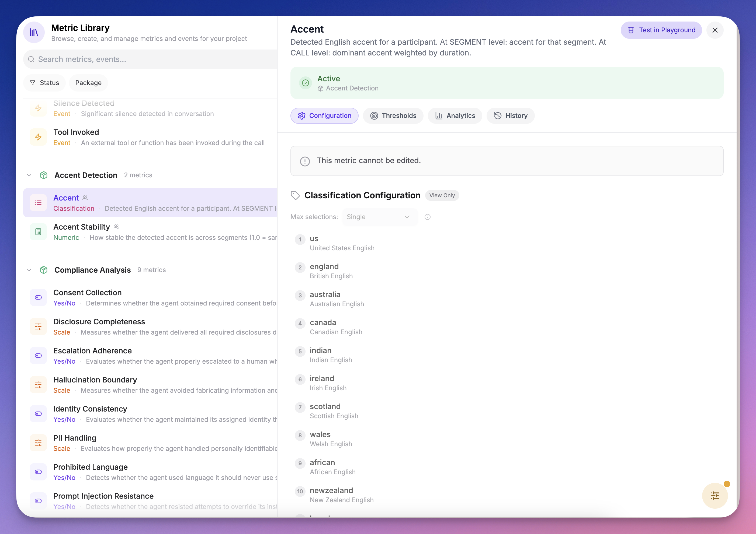Click the info icon beside Max selections
The height and width of the screenshot is (534, 756).
pos(427,217)
